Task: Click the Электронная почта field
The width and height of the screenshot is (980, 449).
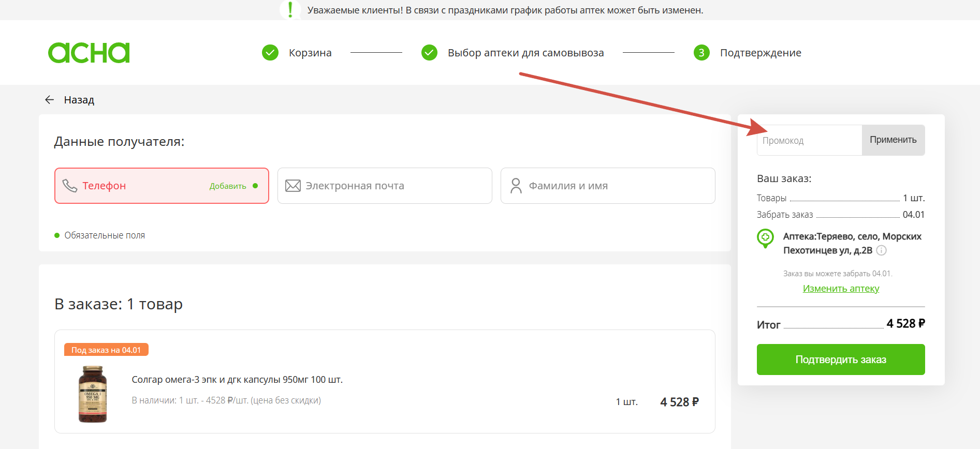Action: tap(385, 186)
